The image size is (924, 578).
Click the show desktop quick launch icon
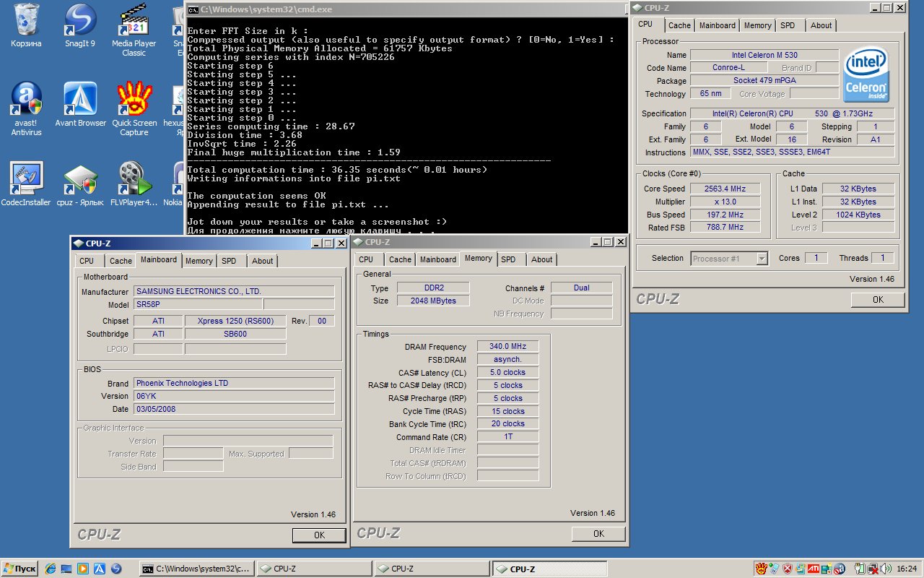(x=66, y=569)
